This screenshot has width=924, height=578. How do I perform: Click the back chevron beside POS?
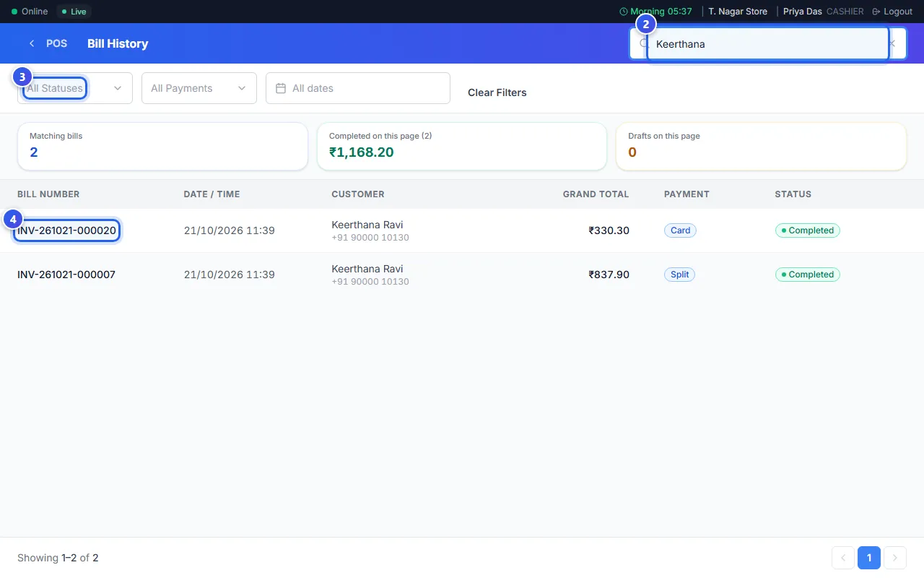32,43
